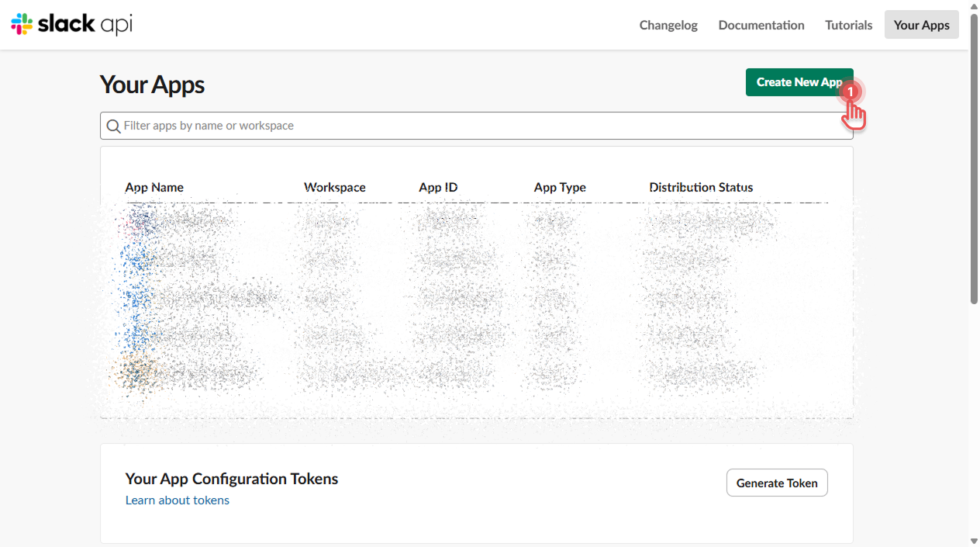
Task: Generate a new app configuration token
Action: [777, 483]
